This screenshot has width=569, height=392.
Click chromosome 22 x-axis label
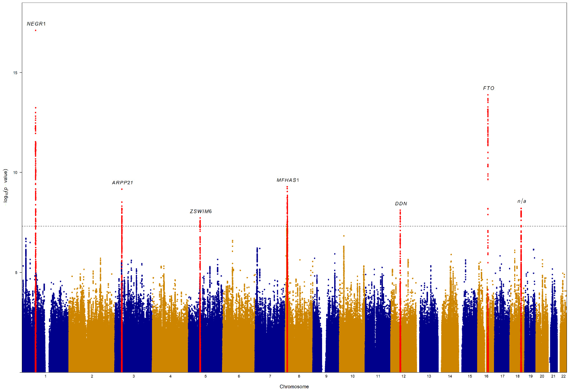click(563, 376)
